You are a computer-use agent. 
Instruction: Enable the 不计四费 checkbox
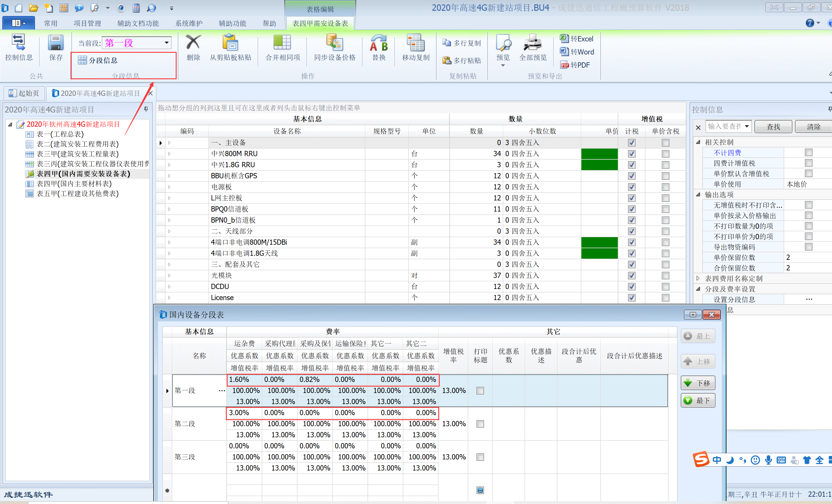[x=808, y=153]
